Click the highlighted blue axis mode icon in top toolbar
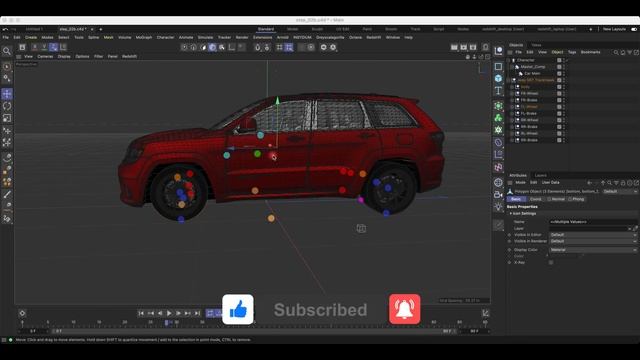The height and width of the screenshot is (360, 640). coord(53,47)
